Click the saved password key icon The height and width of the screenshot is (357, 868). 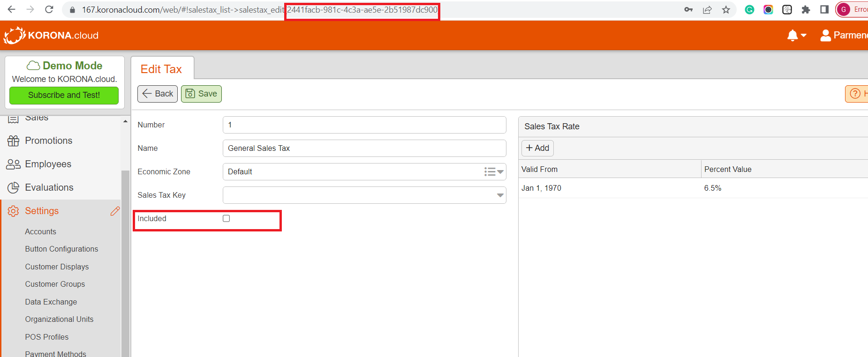688,9
